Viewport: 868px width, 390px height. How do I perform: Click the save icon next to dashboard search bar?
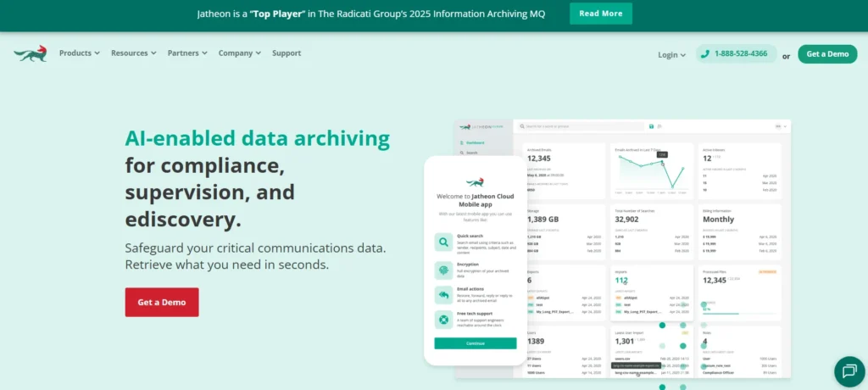coord(652,126)
